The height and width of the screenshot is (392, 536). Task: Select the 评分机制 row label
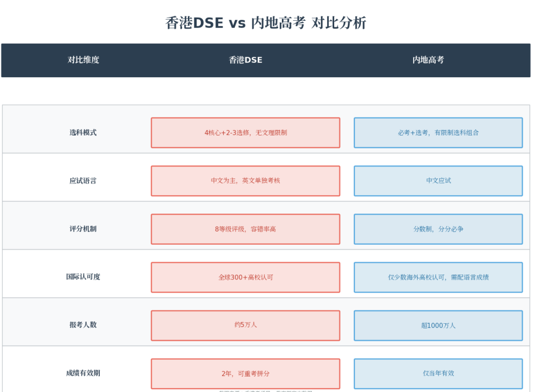pyautogui.click(x=83, y=229)
